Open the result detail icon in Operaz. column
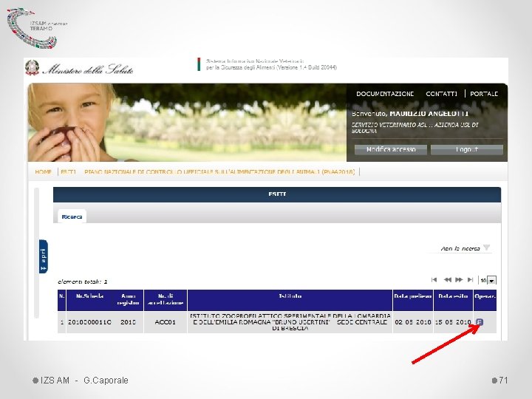Screen dimensions: 532x399 480,322
